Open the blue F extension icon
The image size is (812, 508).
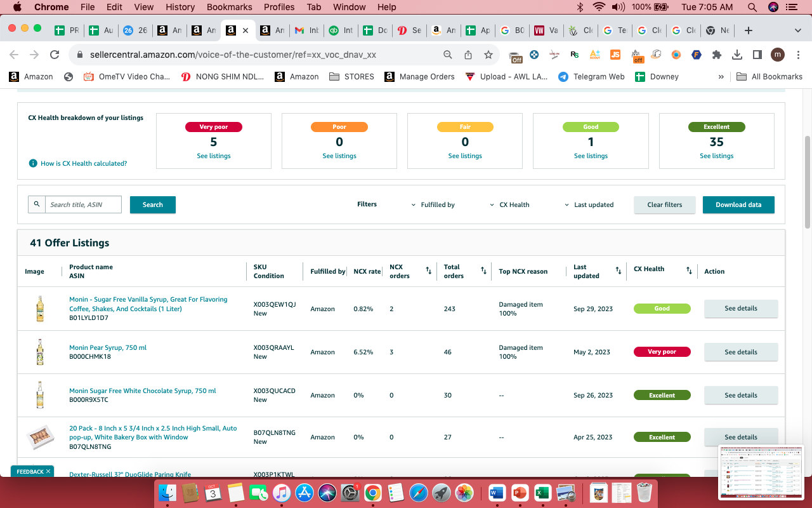697,55
